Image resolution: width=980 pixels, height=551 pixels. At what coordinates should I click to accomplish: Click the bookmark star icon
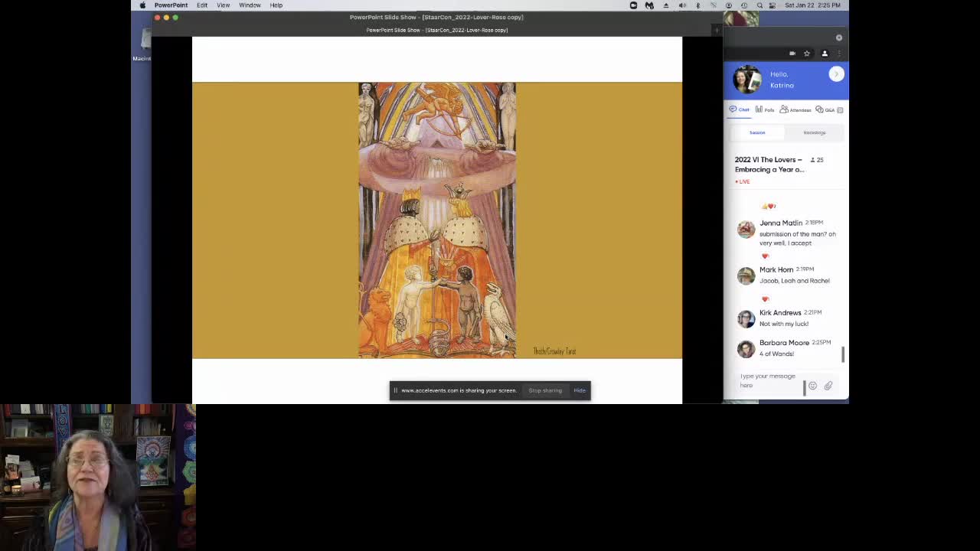tap(806, 54)
